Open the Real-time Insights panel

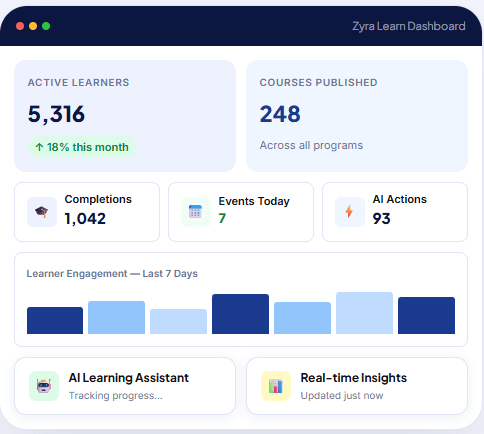click(357, 386)
